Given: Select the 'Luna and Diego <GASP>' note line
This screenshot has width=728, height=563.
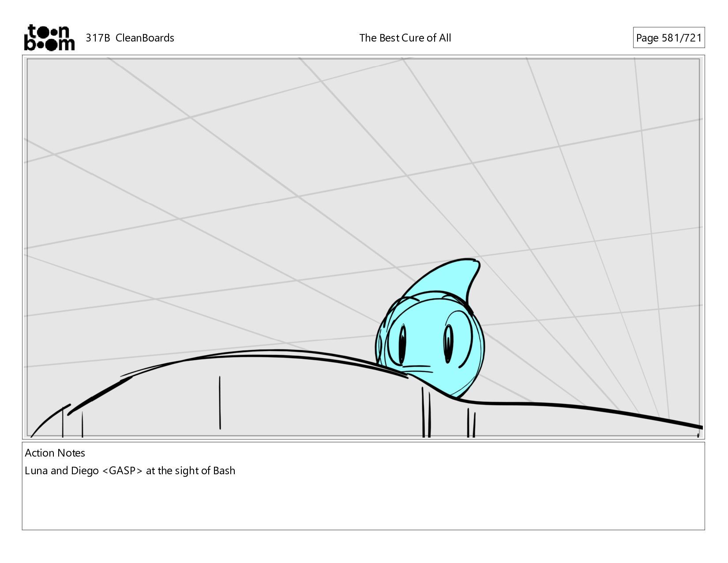Looking at the screenshot, I should pyautogui.click(x=130, y=471).
